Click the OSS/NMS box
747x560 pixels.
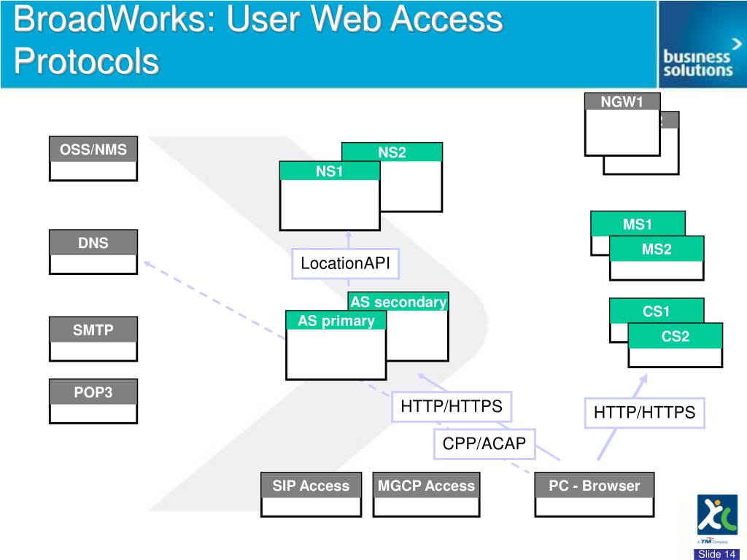(93, 158)
